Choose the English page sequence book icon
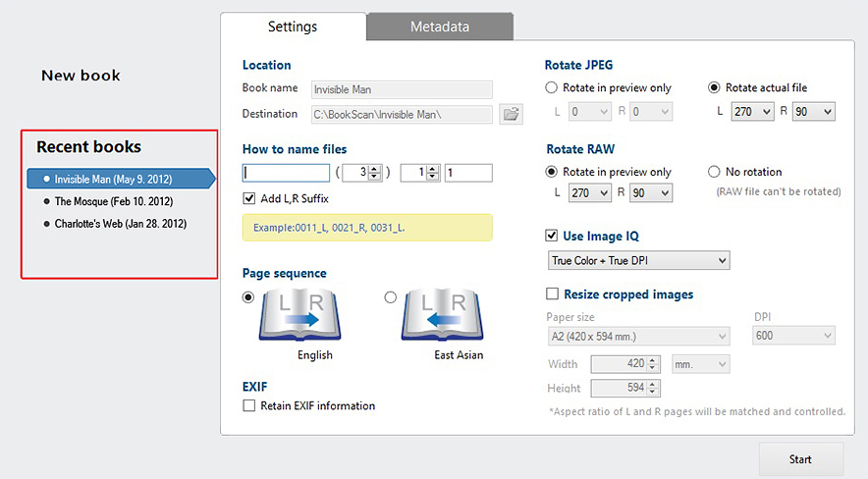The height and width of the screenshot is (479, 868). point(300,314)
